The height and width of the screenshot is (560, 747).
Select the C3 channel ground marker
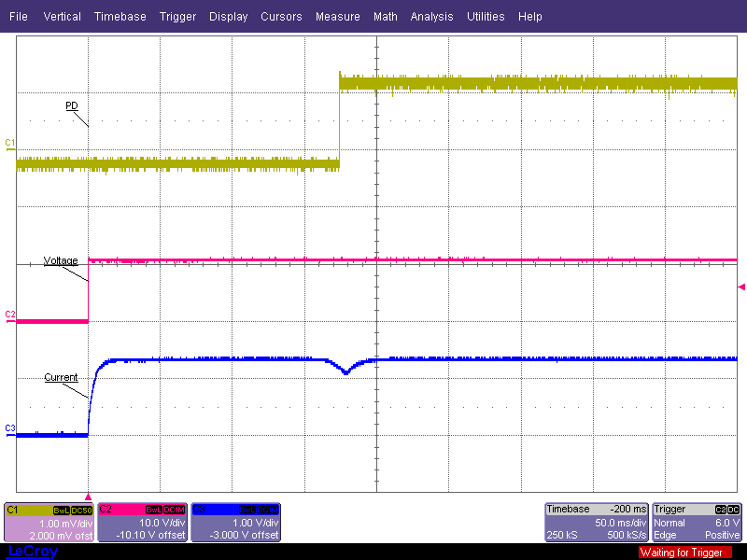[x=10, y=428]
